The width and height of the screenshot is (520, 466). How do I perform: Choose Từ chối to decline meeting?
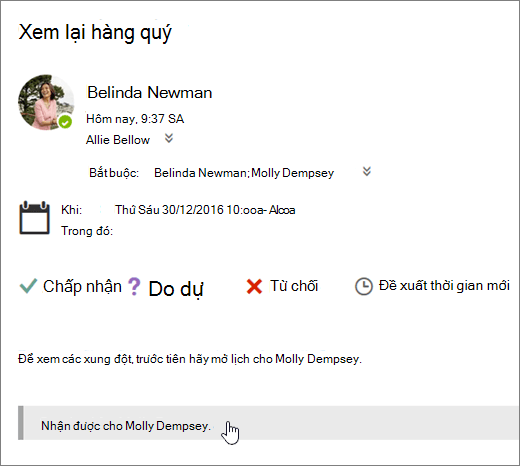(294, 286)
